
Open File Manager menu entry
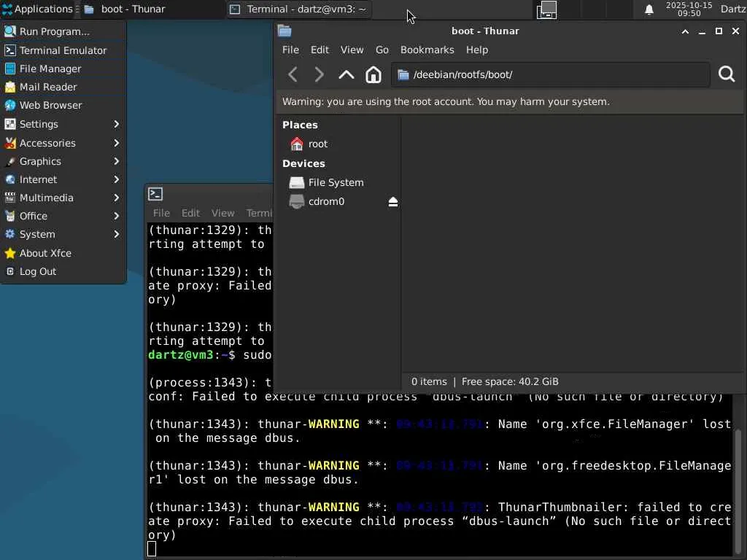[63, 69]
